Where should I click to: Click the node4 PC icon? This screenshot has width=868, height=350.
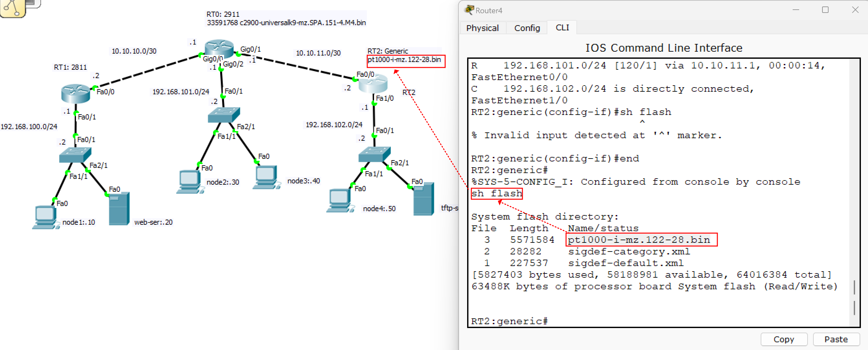click(339, 201)
